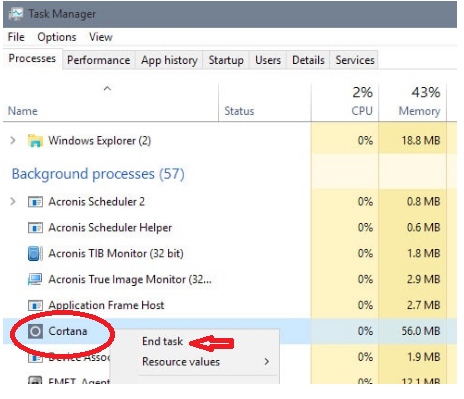
Task: Open the Resource values submenu arrow
Action: coord(267,362)
